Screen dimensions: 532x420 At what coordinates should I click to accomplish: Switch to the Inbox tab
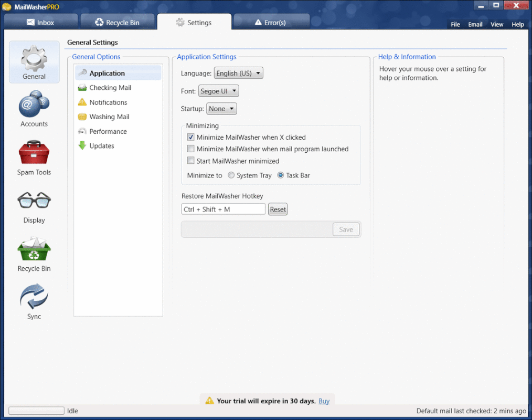click(x=41, y=22)
